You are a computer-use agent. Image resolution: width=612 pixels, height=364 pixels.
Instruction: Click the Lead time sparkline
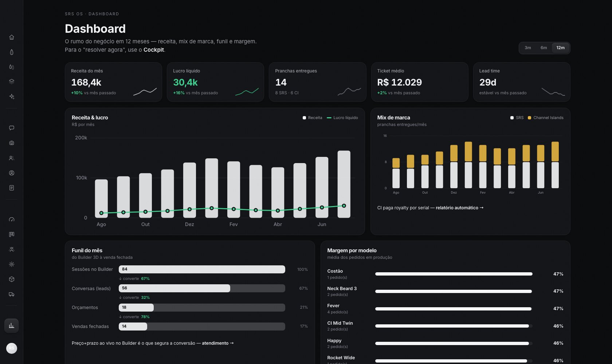[553, 92]
